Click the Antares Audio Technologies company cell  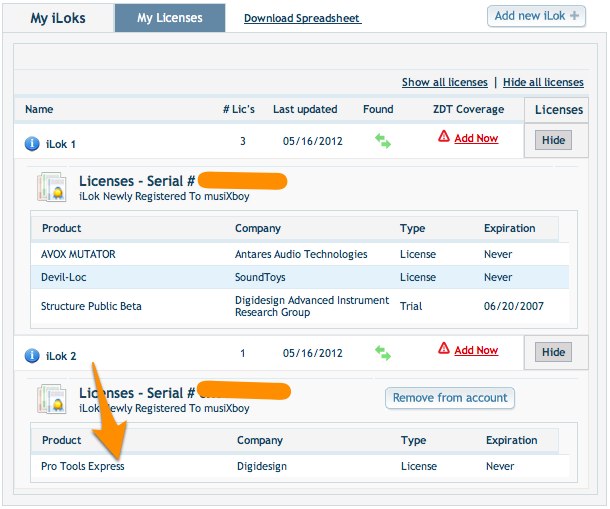pos(301,254)
